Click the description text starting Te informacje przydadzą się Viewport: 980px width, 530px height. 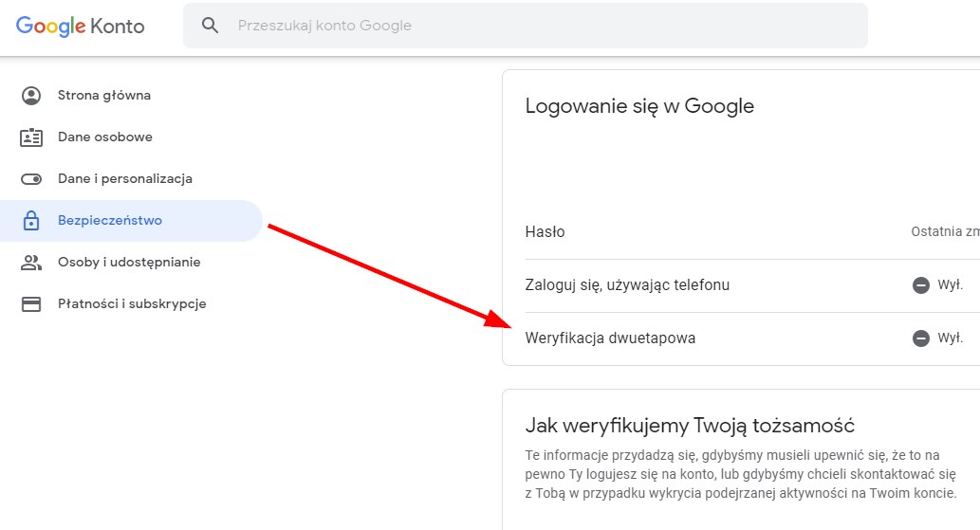click(x=741, y=474)
